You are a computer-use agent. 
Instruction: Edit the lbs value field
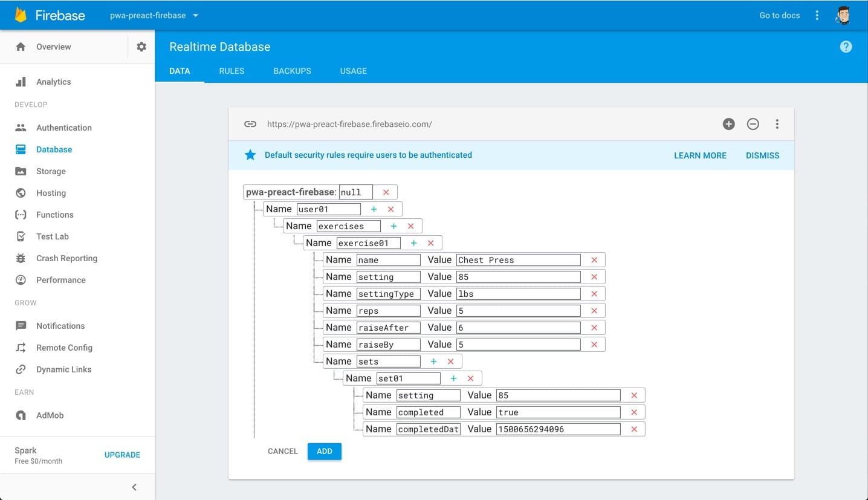(x=519, y=294)
